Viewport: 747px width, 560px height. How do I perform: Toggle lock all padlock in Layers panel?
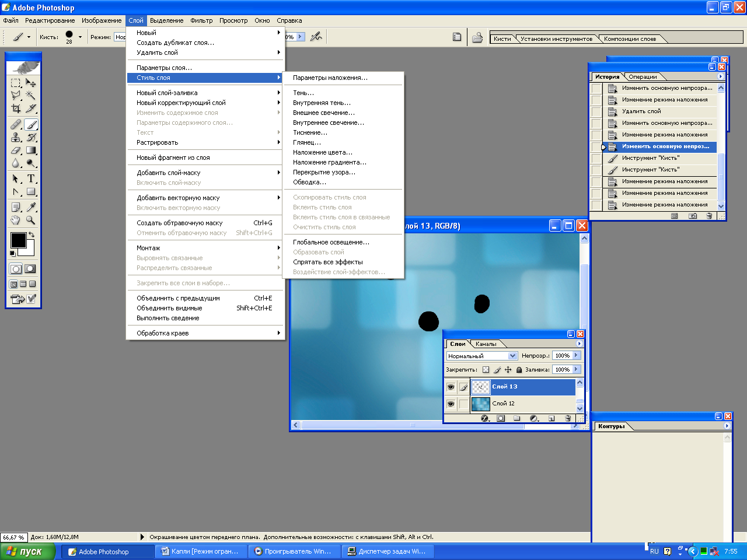tap(519, 370)
